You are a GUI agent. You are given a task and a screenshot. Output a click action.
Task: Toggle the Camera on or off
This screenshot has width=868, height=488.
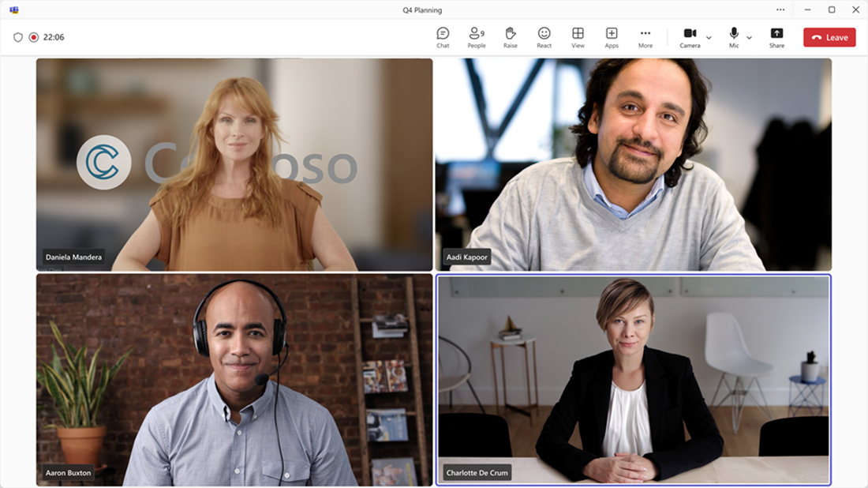[690, 38]
